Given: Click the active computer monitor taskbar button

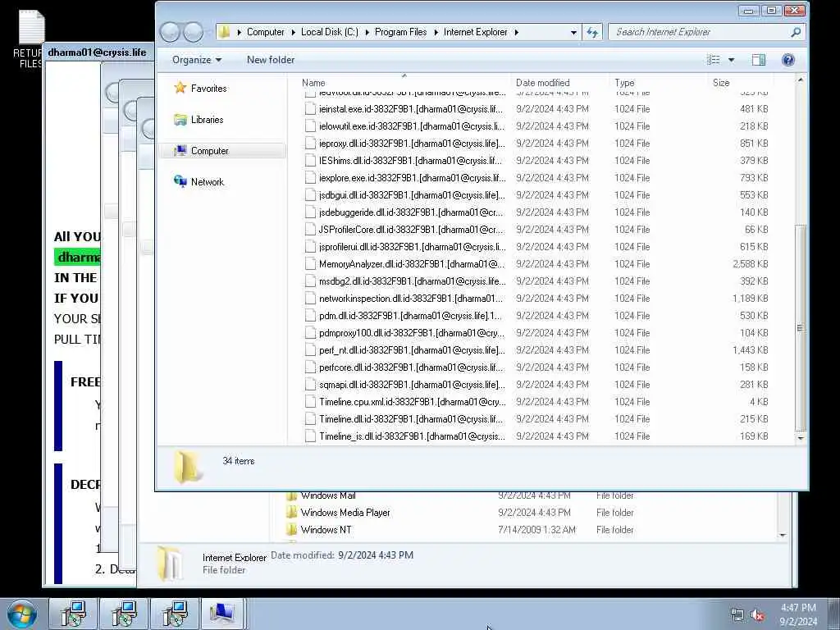Looking at the screenshot, I should [221, 614].
